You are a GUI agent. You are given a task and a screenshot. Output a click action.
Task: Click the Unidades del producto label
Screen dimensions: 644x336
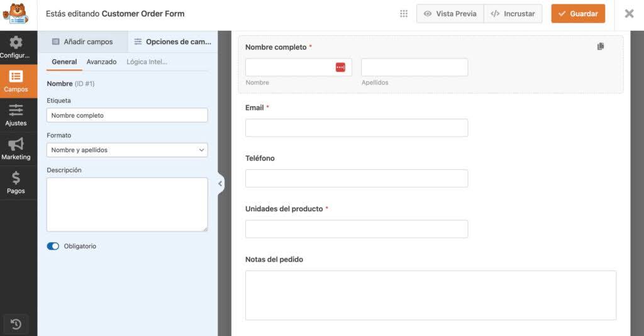(x=284, y=209)
